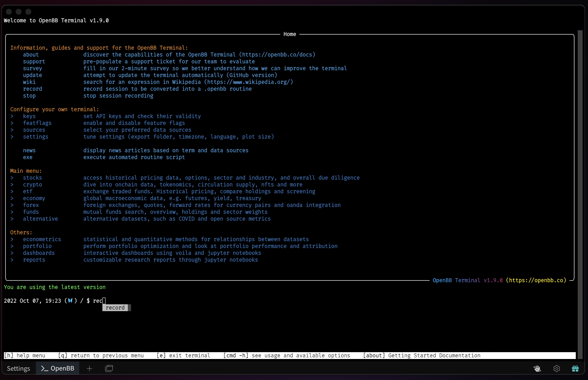Click '[cmd -h] see usage' hint

[x=287, y=356]
